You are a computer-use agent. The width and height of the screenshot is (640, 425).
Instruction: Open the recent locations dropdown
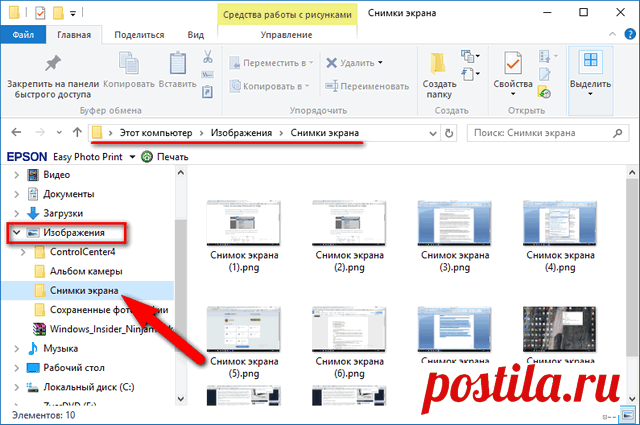click(59, 133)
